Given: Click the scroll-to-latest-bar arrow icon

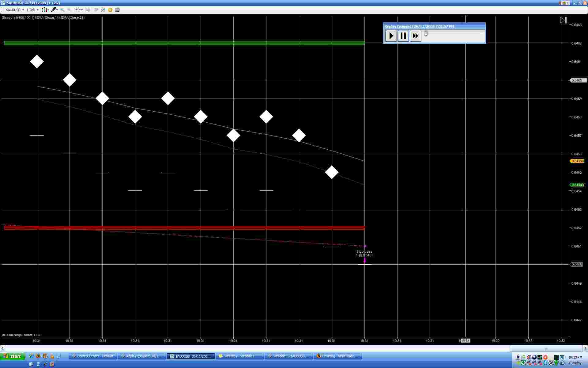Looking at the screenshot, I should point(563,20).
